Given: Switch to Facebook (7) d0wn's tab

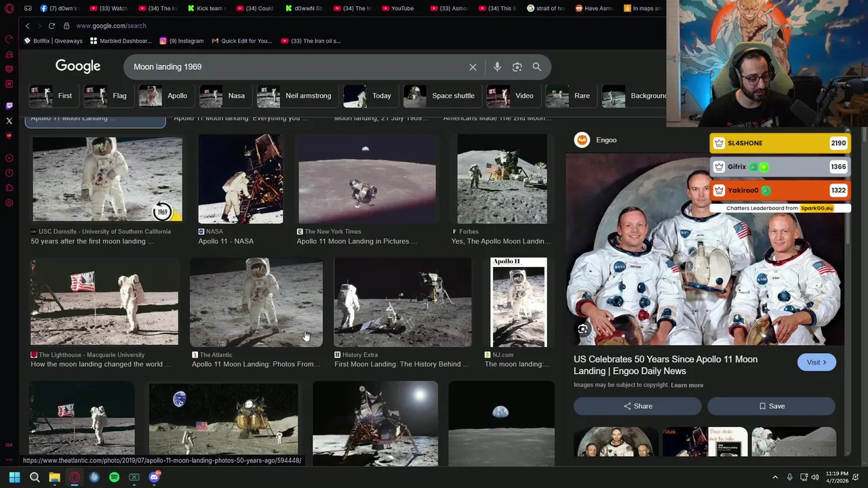Looking at the screenshot, I should click(59, 8).
